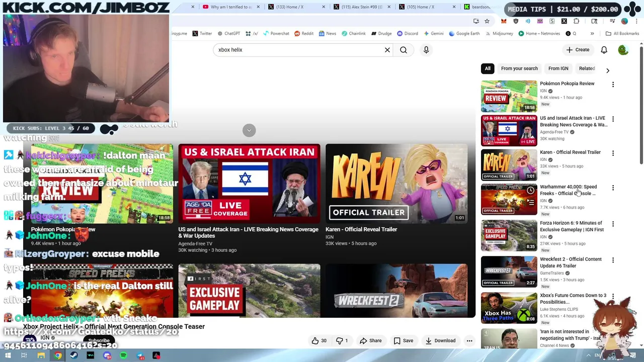Show more filter chips with the arrow

[x=607, y=70]
